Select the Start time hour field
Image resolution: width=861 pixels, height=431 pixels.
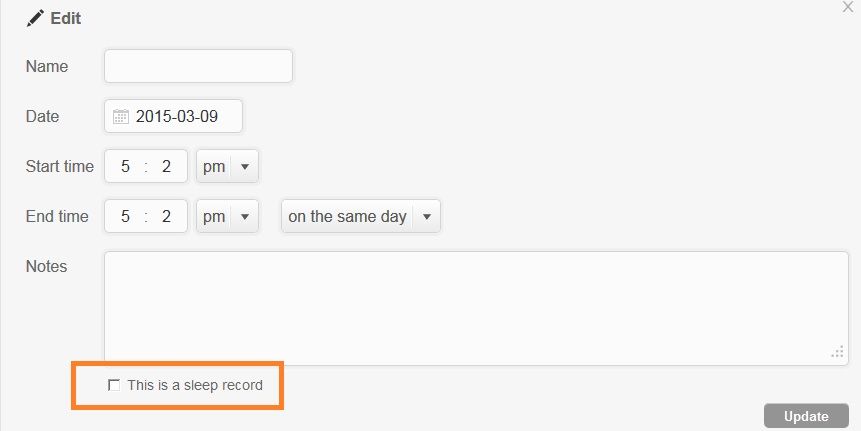tap(125, 166)
